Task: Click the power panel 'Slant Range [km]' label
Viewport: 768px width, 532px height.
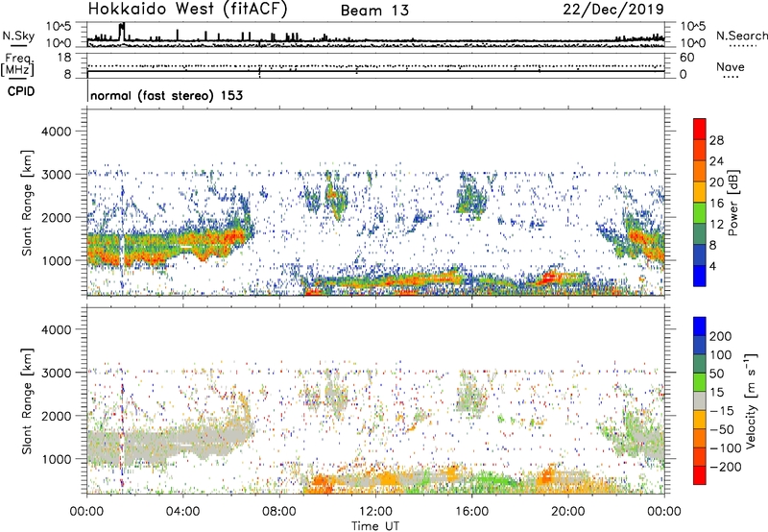Action: tap(27, 203)
